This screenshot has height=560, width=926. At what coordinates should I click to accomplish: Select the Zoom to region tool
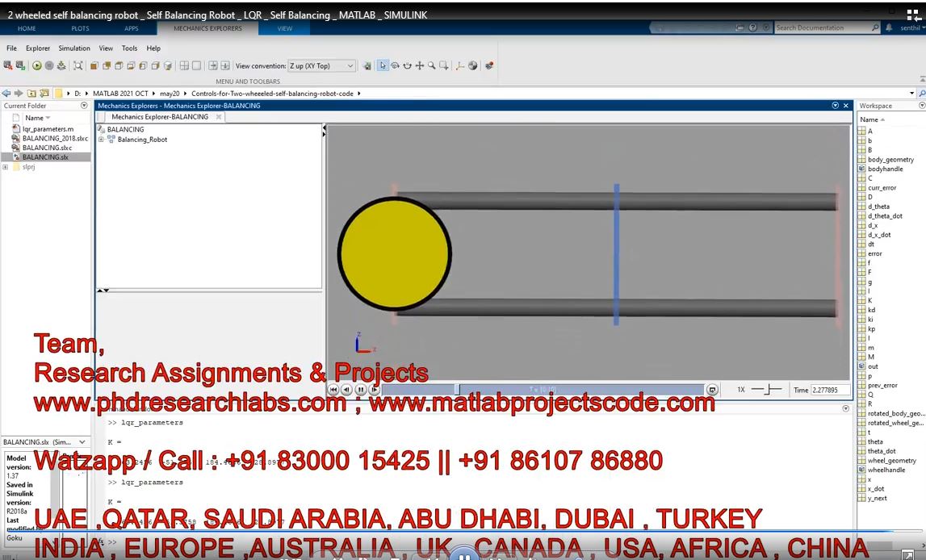click(444, 65)
